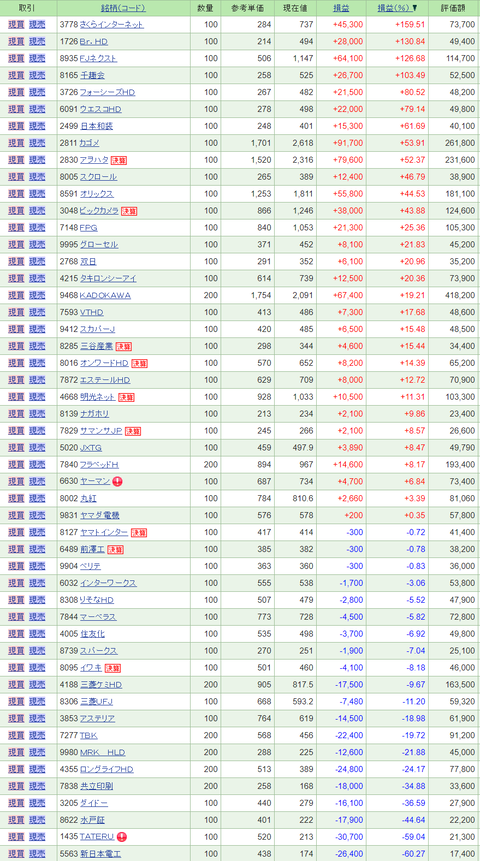480x861 pixels.
Task: Click percentage +159.51 in the first row
Action: point(410,25)
